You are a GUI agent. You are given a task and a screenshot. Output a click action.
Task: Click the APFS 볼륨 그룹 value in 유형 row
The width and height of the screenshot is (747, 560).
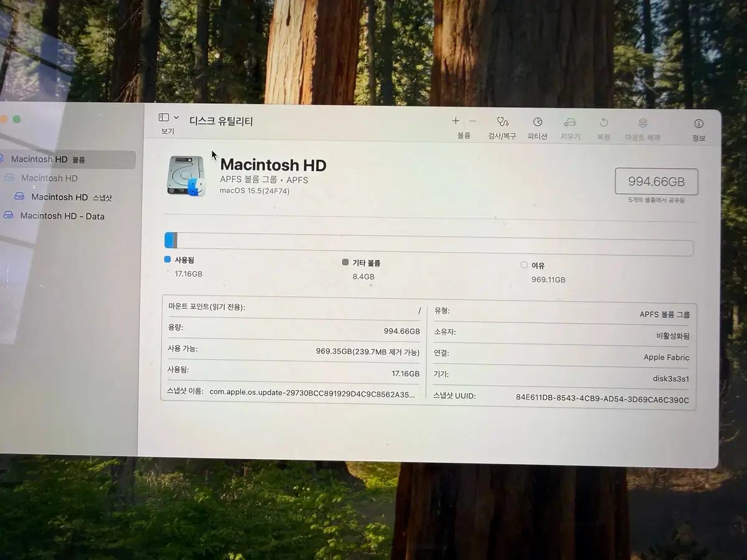pyautogui.click(x=665, y=315)
